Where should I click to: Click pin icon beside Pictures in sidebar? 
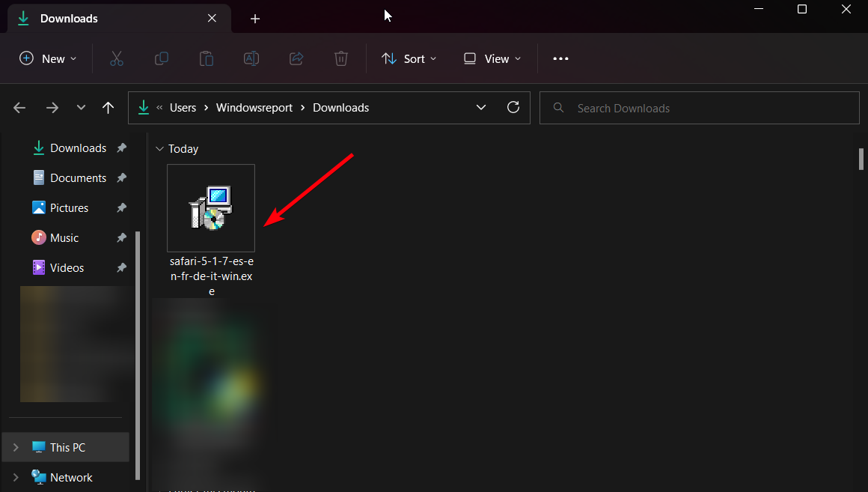(121, 207)
